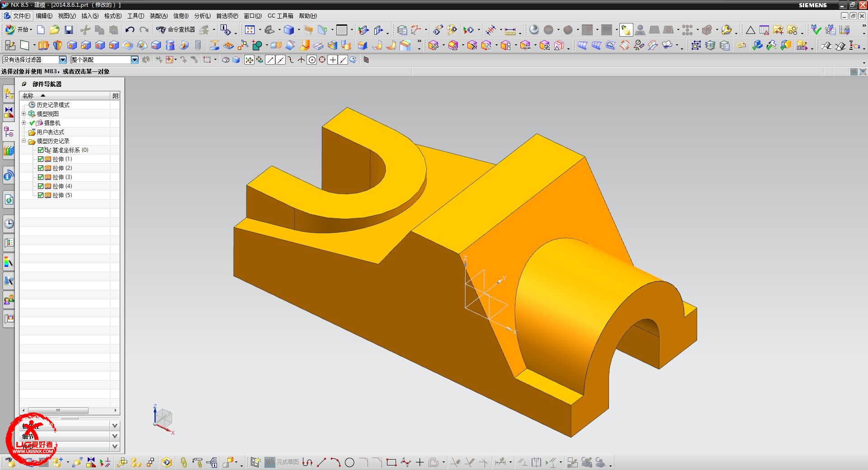Screen dimensions: 868x470
Task: Open the Assembly Navigator sidebar tab icon
Action: pos(9,94)
